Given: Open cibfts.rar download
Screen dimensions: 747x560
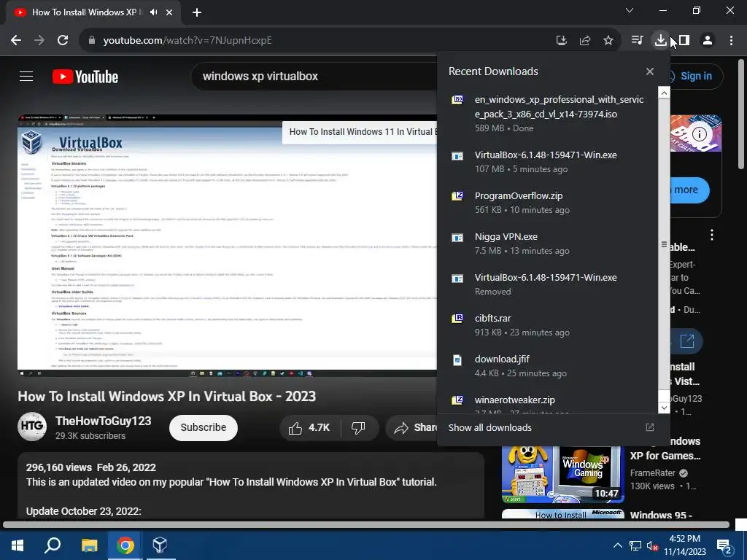Looking at the screenshot, I should (x=548, y=325).
